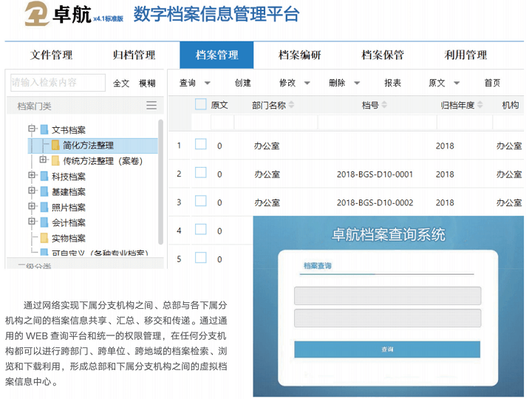Expand the 会计档案 tree node
Viewport: 532px width, 399px height.
32,221
